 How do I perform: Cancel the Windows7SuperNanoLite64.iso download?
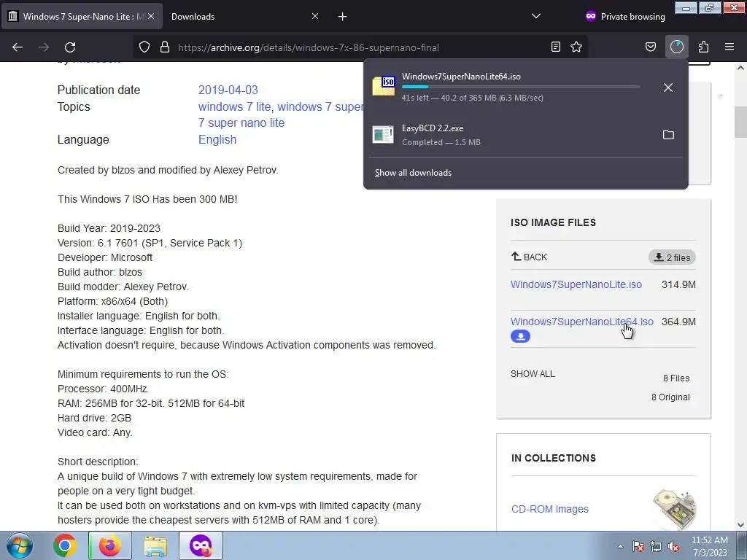coord(668,87)
